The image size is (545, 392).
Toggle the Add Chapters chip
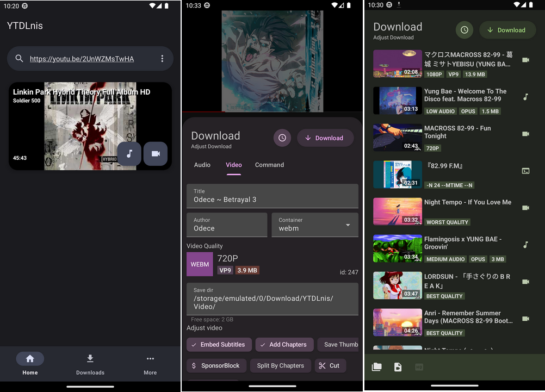(283, 344)
